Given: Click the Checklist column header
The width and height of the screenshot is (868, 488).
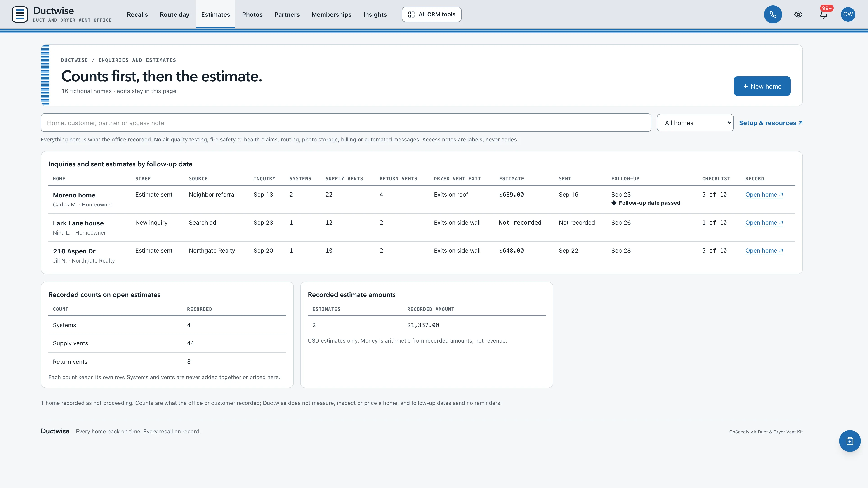Looking at the screenshot, I should 716,178.
